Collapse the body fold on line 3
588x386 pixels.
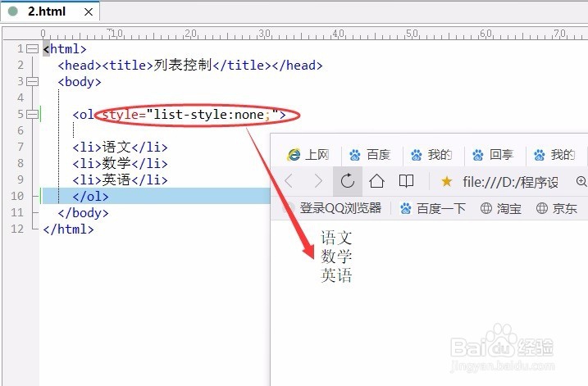33,81
